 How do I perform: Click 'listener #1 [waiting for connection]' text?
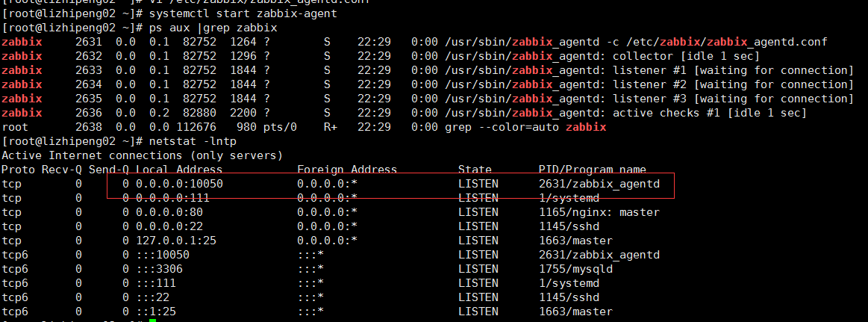tap(732, 69)
